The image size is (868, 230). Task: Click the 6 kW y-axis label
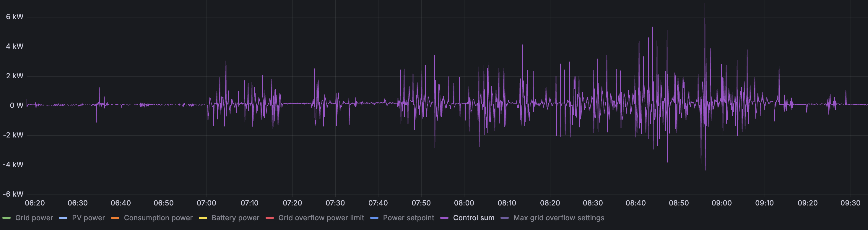click(14, 17)
